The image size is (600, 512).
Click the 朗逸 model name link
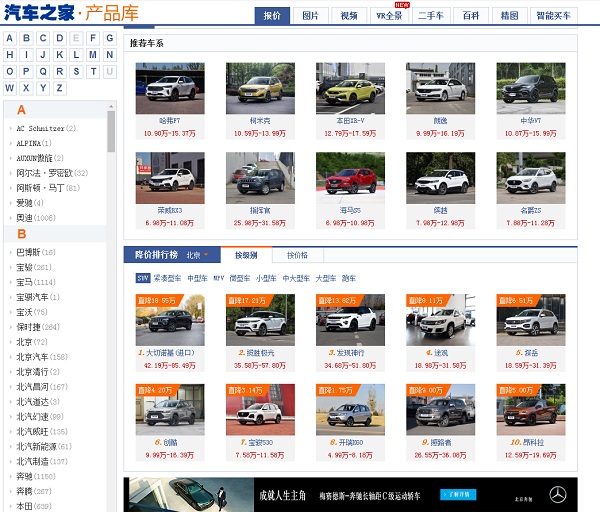tap(440, 121)
